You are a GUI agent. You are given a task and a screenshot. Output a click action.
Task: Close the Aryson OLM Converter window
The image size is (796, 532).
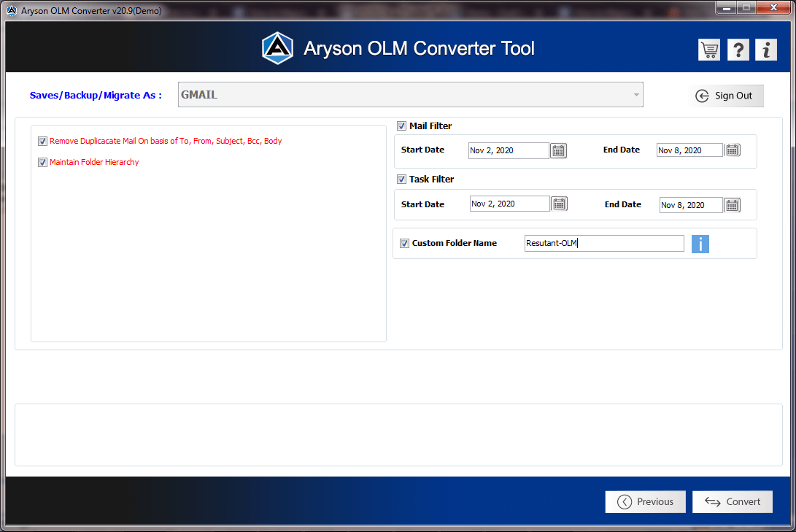[x=773, y=7]
